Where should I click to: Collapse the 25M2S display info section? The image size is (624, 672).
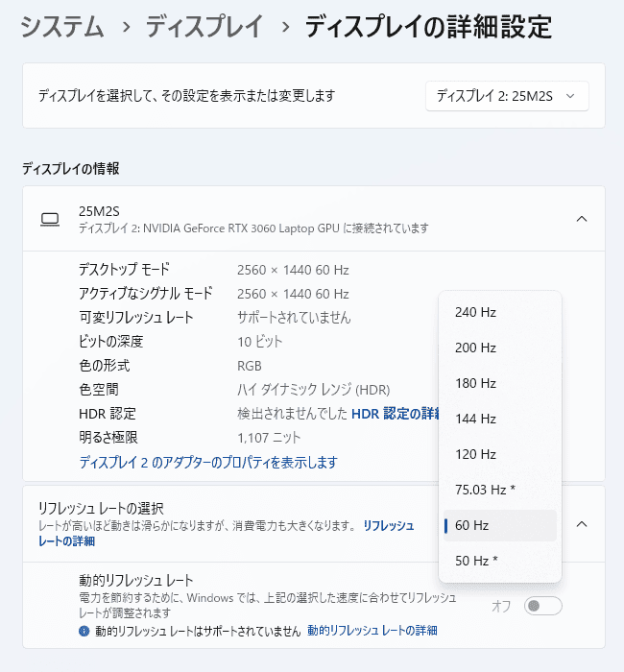pyautogui.click(x=581, y=219)
